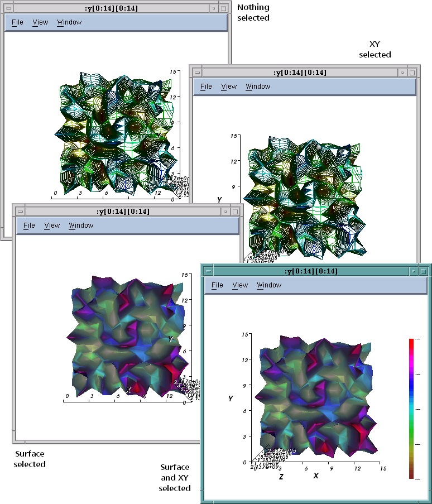Minimize the top-left Nothing selected window
The image size is (432, 504).
tap(214, 8)
